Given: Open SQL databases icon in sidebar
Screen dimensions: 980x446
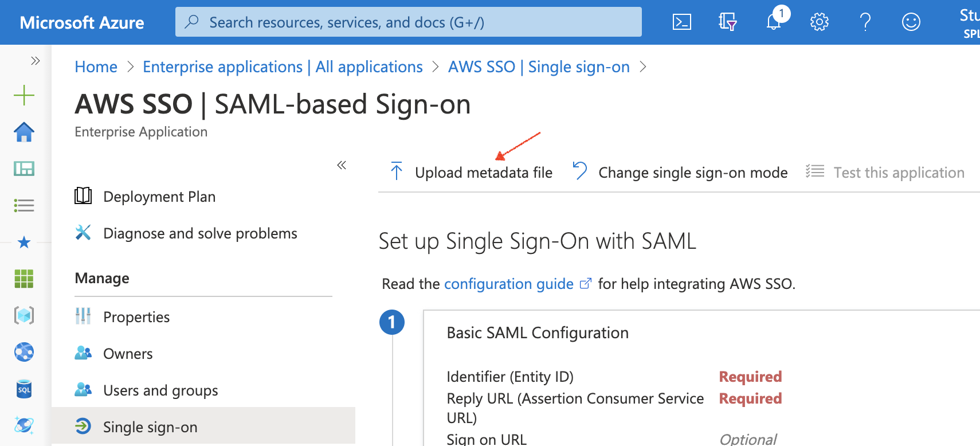Looking at the screenshot, I should pyautogui.click(x=24, y=389).
